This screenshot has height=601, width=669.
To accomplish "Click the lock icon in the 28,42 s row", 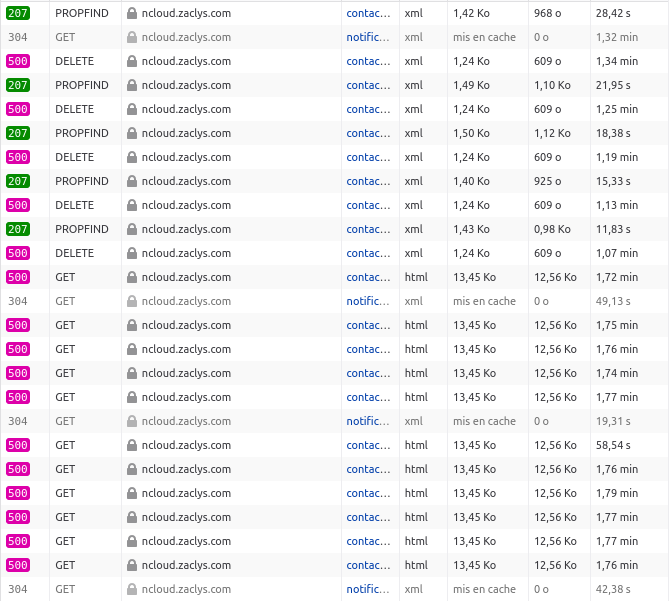I will (132, 13).
